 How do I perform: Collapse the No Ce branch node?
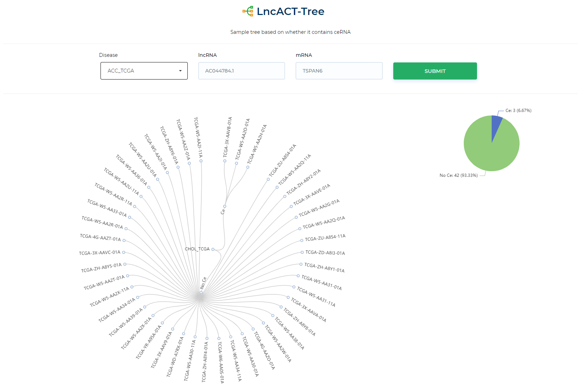pyautogui.click(x=201, y=292)
